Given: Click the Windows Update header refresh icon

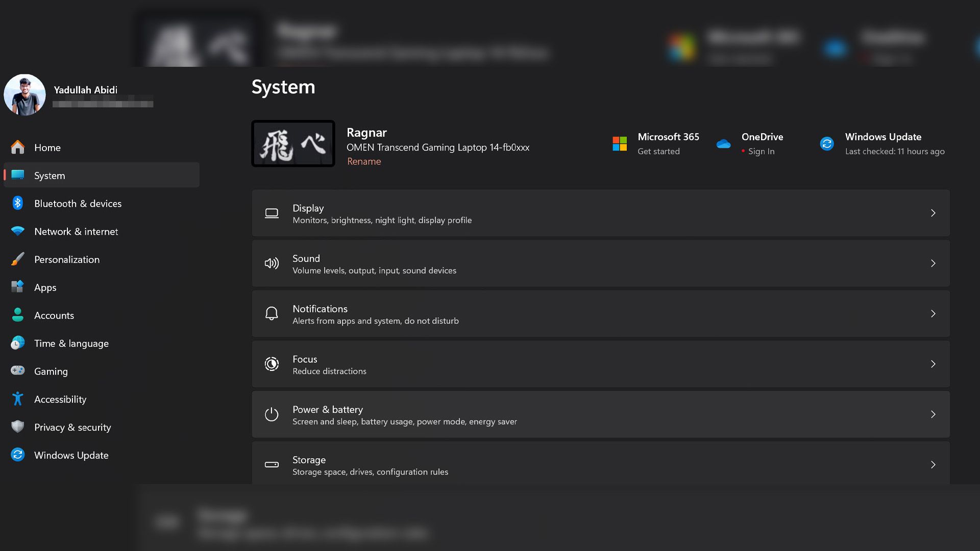Looking at the screenshot, I should pyautogui.click(x=827, y=144).
